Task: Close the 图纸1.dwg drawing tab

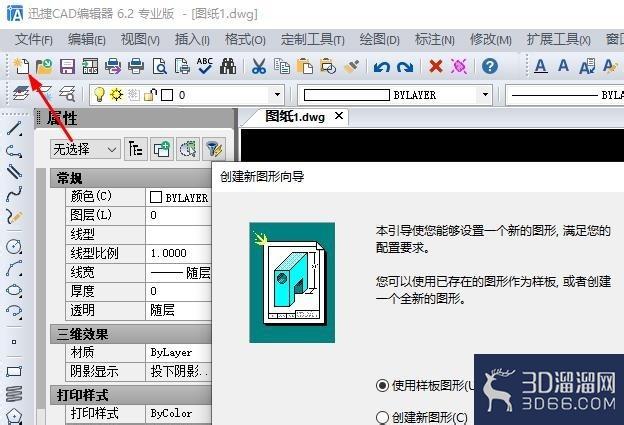Action: [339, 116]
